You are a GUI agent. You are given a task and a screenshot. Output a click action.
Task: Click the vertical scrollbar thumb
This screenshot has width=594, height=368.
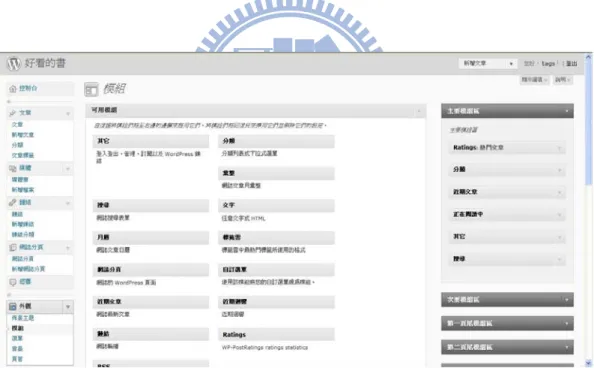click(588, 124)
